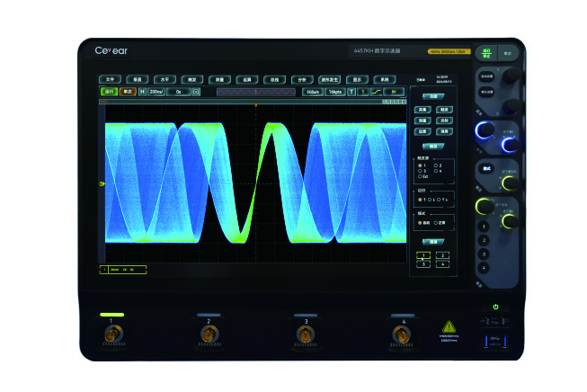This screenshot has height=392, width=587.
Task: Select trigger source radio option 2
Action: tap(438, 165)
